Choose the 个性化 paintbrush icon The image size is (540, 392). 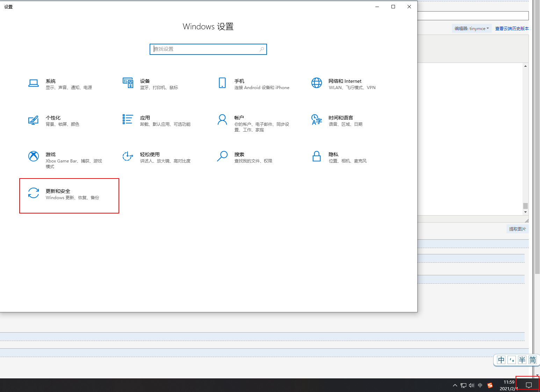(x=34, y=120)
